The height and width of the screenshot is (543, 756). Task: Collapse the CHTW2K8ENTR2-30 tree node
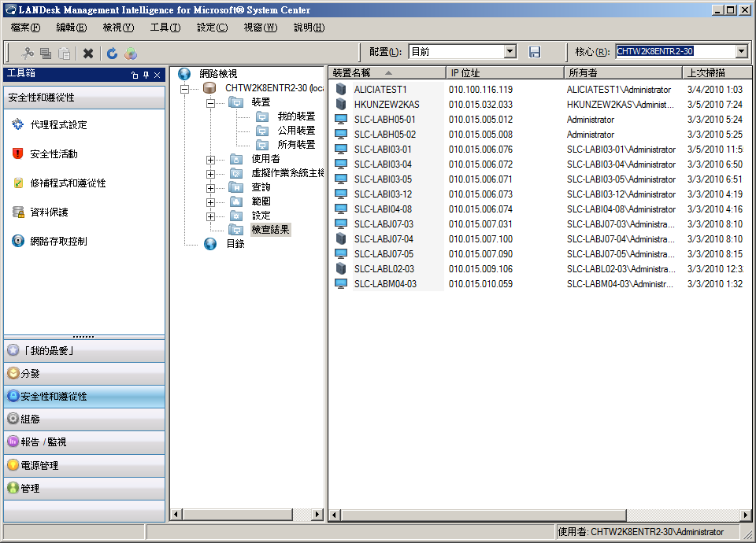click(184, 89)
